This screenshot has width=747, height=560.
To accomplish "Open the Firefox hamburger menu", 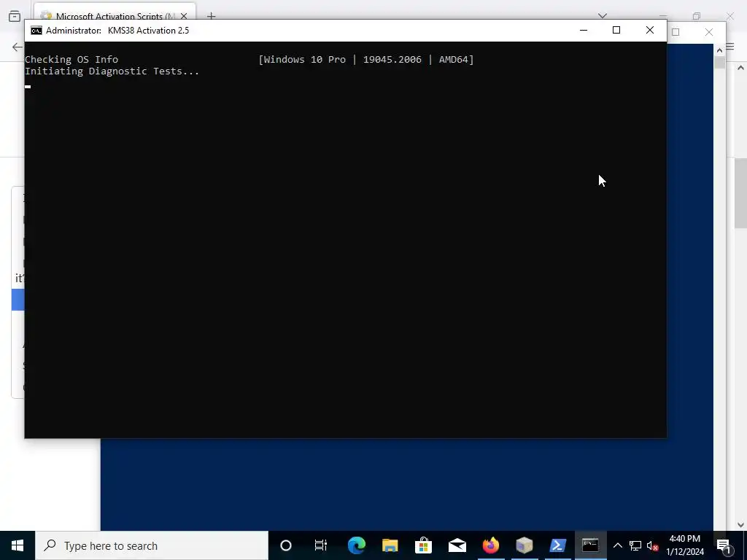I will point(729,47).
